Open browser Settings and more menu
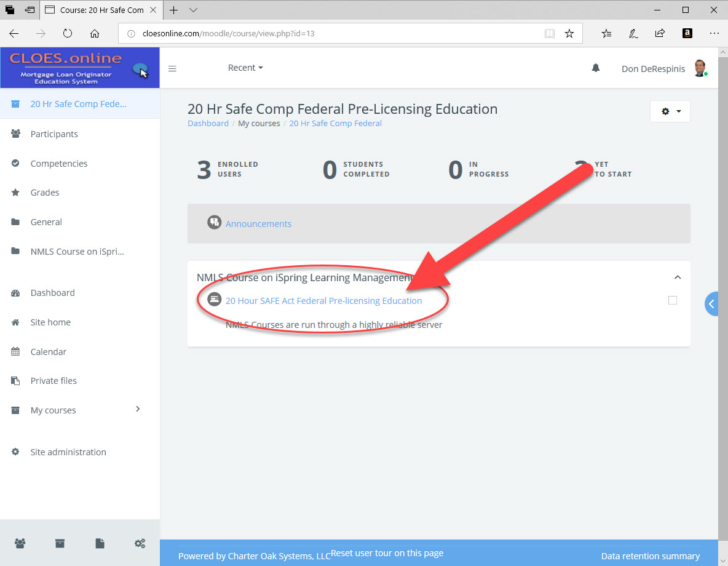728x566 pixels. pos(714,33)
